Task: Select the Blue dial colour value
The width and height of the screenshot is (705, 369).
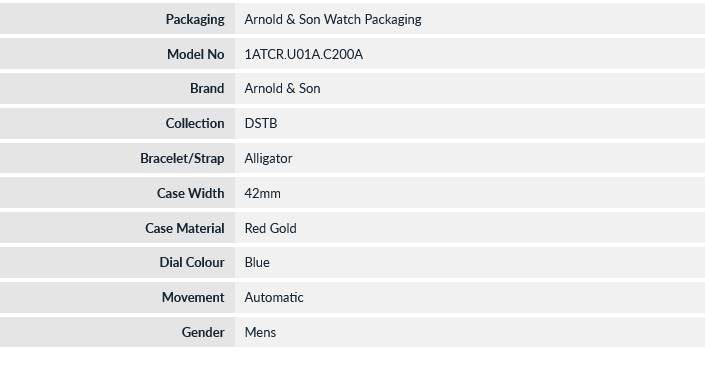Action: pos(257,262)
